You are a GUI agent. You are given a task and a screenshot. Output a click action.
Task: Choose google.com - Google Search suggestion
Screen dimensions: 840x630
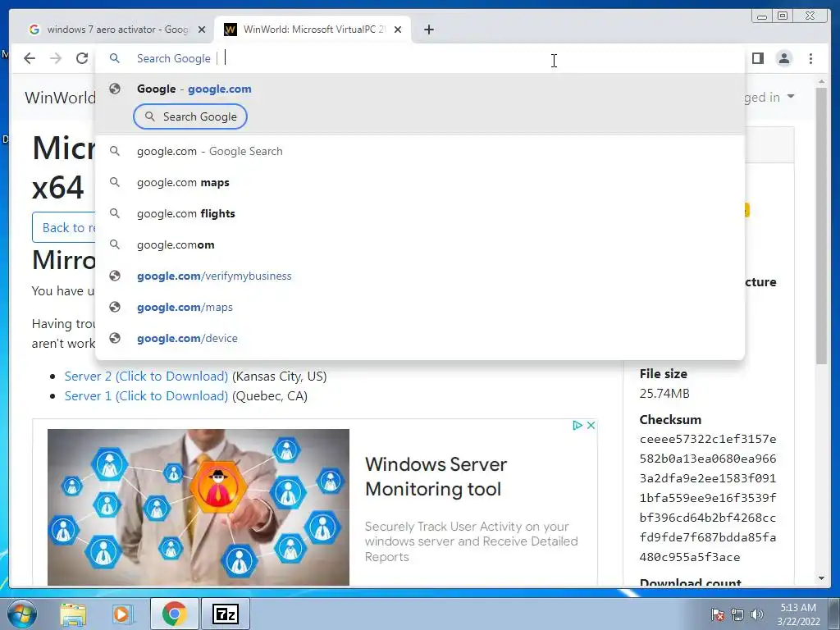420,151
